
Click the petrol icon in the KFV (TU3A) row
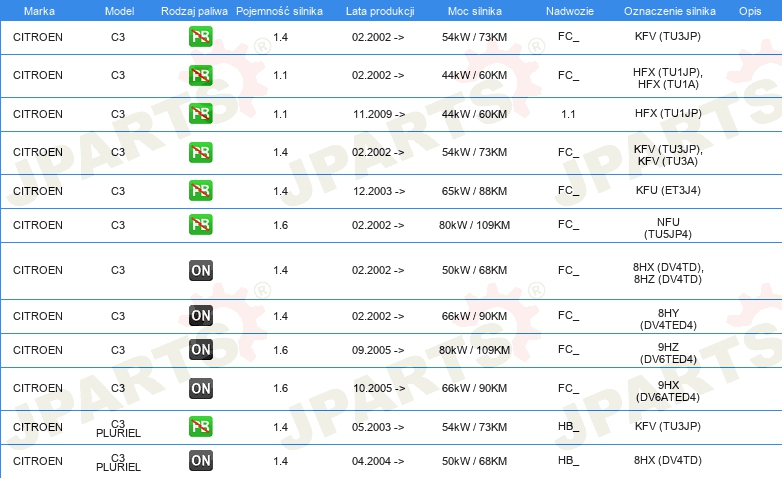pyautogui.click(x=200, y=152)
